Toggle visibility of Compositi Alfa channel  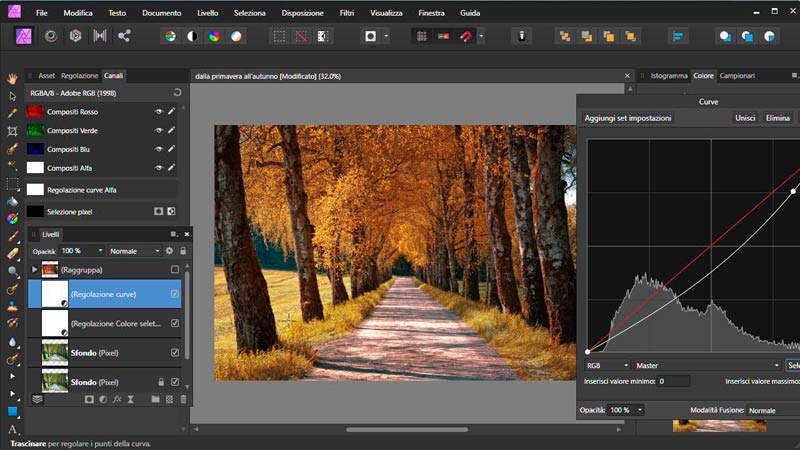click(x=159, y=168)
